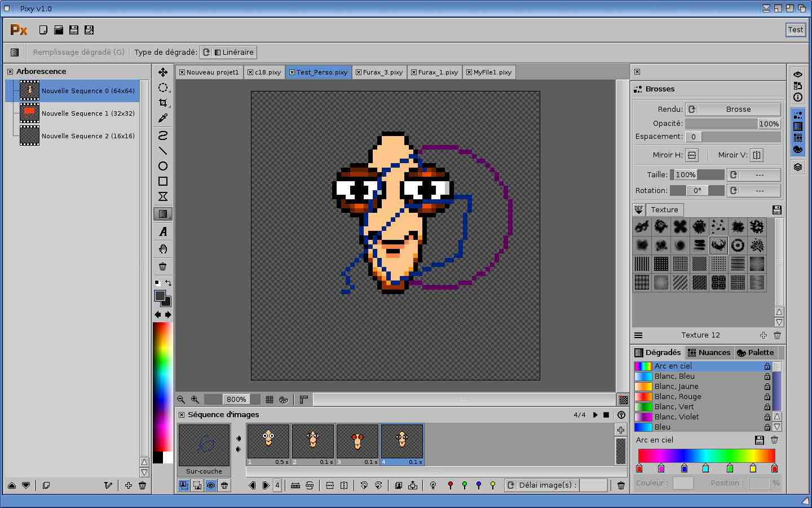Switch to the Palette tab
This screenshot has height=508, width=812.
pyautogui.click(x=756, y=353)
